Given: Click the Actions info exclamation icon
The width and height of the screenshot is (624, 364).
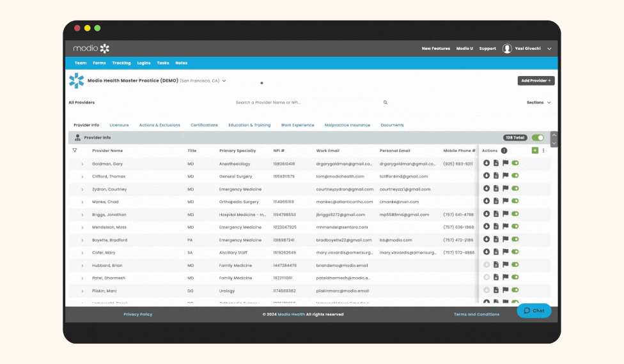Looking at the screenshot, I should pos(504,151).
